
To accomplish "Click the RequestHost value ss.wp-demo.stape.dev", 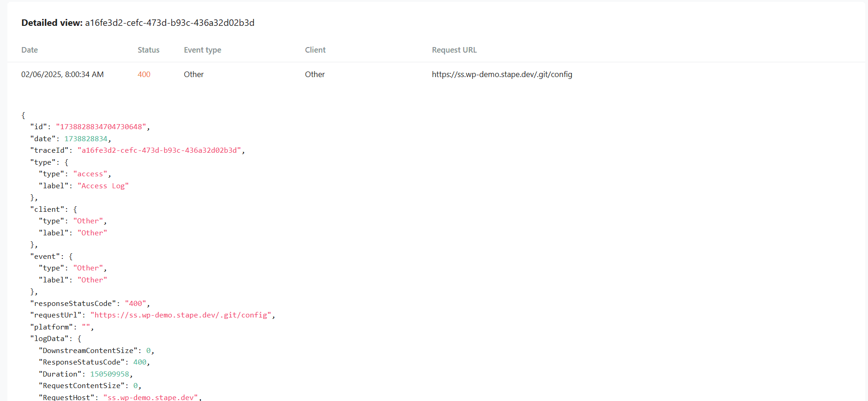I will click(x=150, y=397).
